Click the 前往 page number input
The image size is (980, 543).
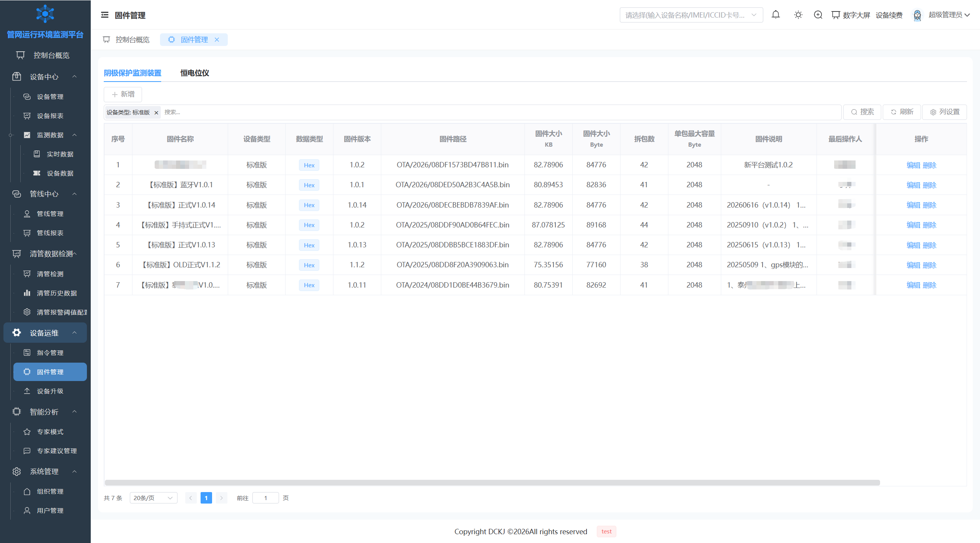coord(265,498)
